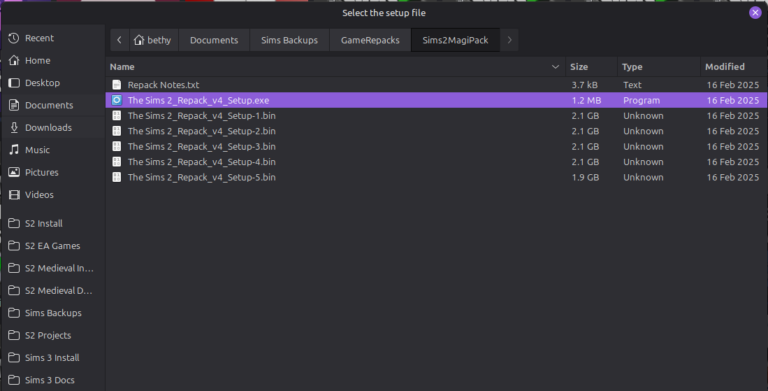Click the Sims Backups folder icon in sidebar
Image resolution: width=768 pixels, height=391 pixels.
coord(14,313)
